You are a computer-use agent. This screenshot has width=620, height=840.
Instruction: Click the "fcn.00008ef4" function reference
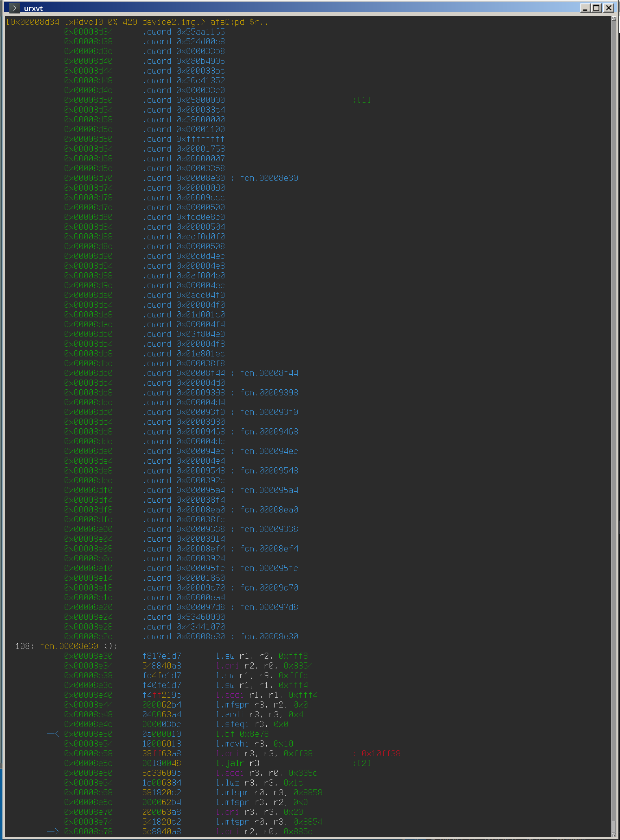pyautogui.click(x=269, y=549)
